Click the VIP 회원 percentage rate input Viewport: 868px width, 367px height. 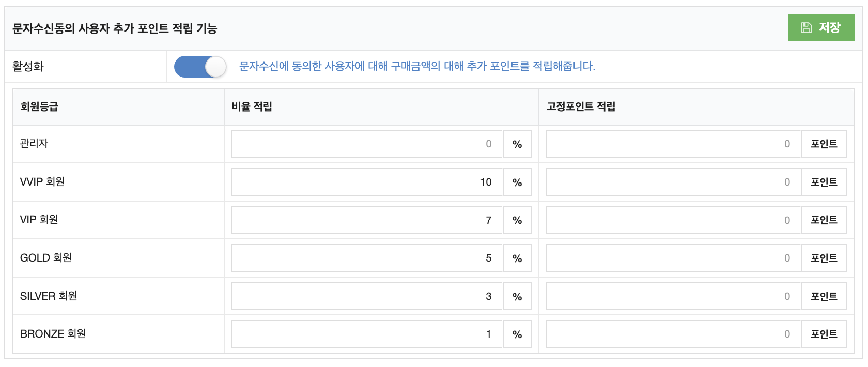(367, 220)
